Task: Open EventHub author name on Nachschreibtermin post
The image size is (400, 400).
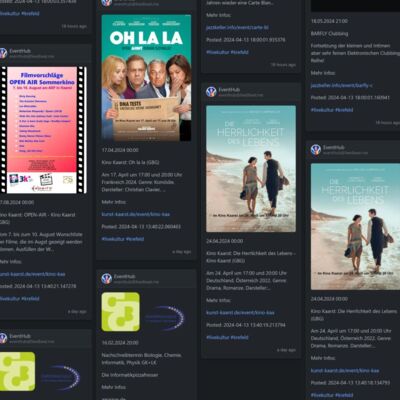Action: tap(124, 276)
